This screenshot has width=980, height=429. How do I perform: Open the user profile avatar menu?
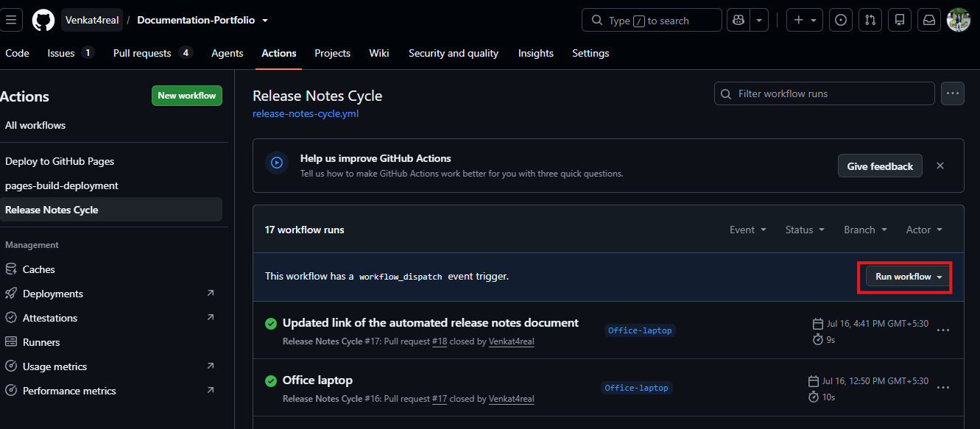(x=959, y=20)
